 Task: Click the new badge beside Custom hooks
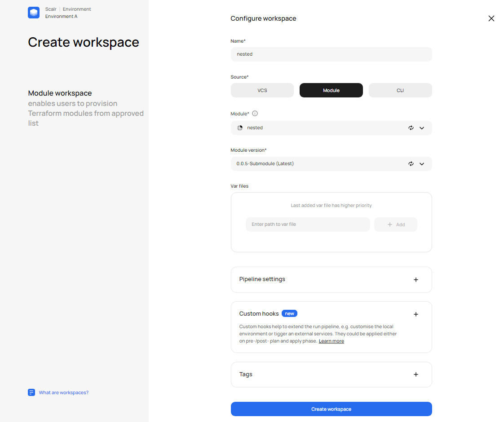(289, 313)
